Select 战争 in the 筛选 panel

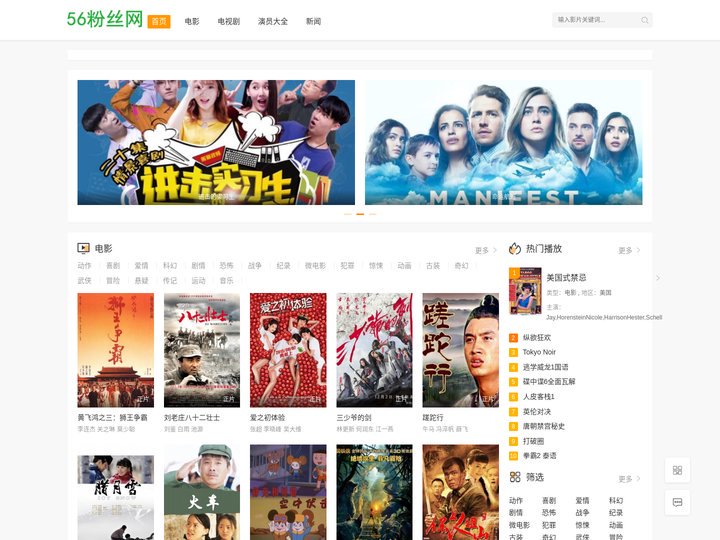(582, 512)
